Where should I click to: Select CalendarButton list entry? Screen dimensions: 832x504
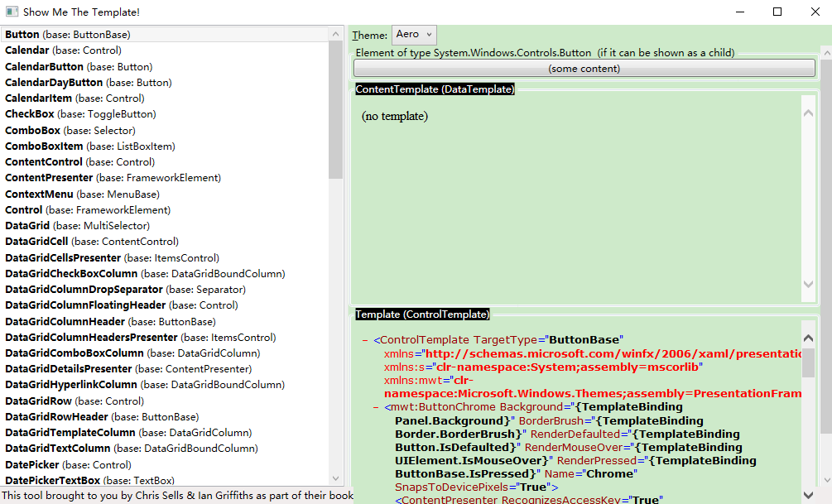pos(165,66)
